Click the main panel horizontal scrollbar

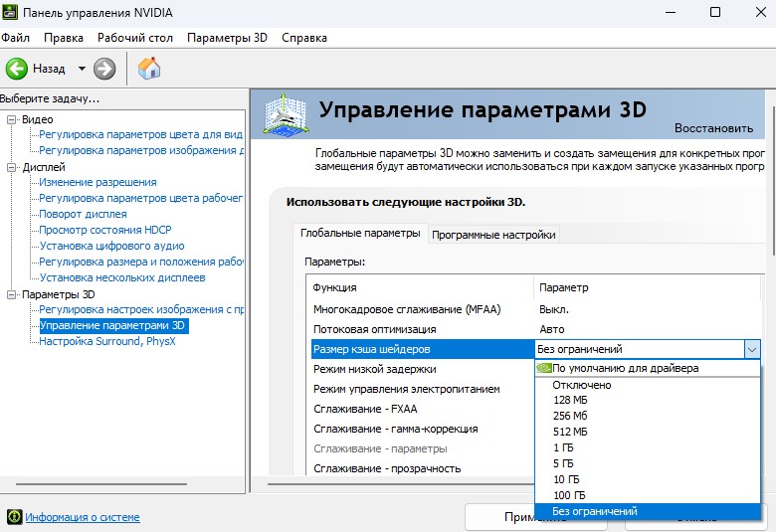pyautogui.click(x=401, y=484)
